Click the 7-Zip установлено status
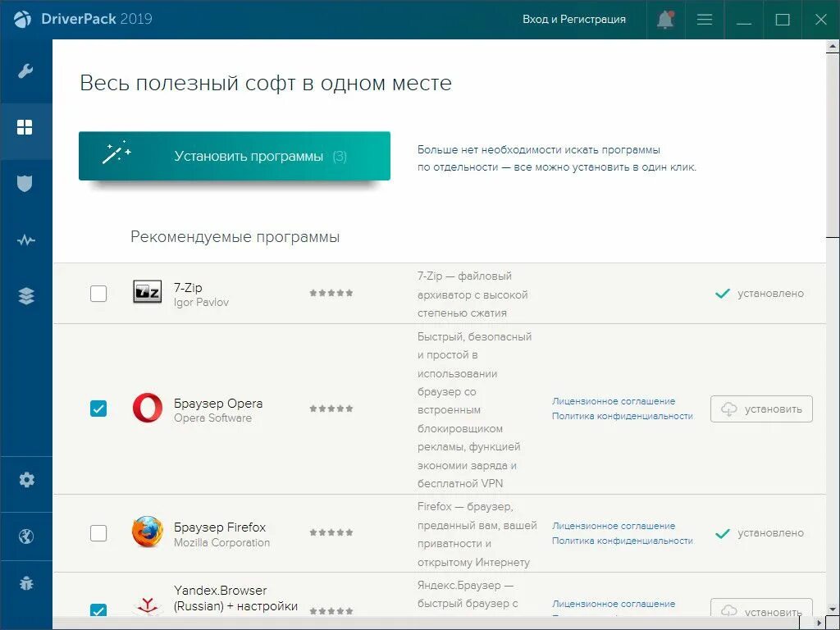840x630 pixels. 760,293
